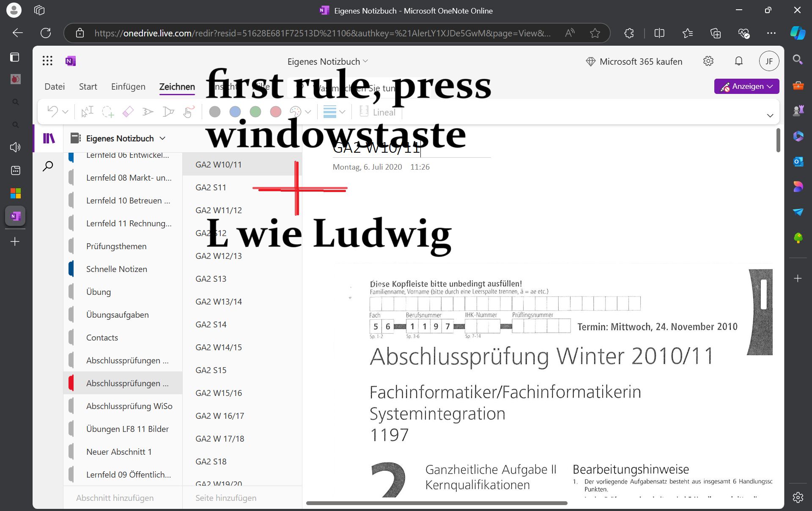The width and height of the screenshot is (812, 511).
Task: Pick the Highlighter tool
Action: pyautogui.click(x=168, y=112)
